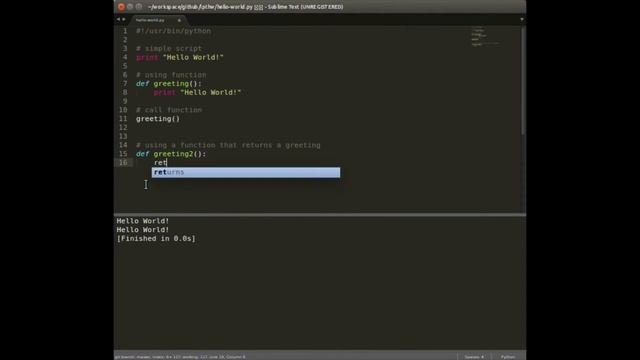
Task: Click the 'def greeting():' code line
Action: click(x=169, y=84)
